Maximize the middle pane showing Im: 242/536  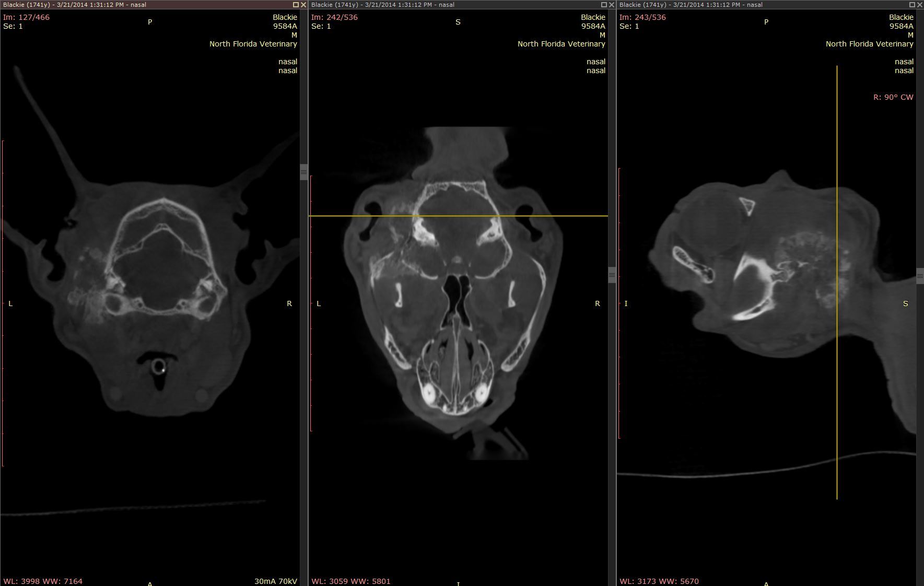[604, 5]
